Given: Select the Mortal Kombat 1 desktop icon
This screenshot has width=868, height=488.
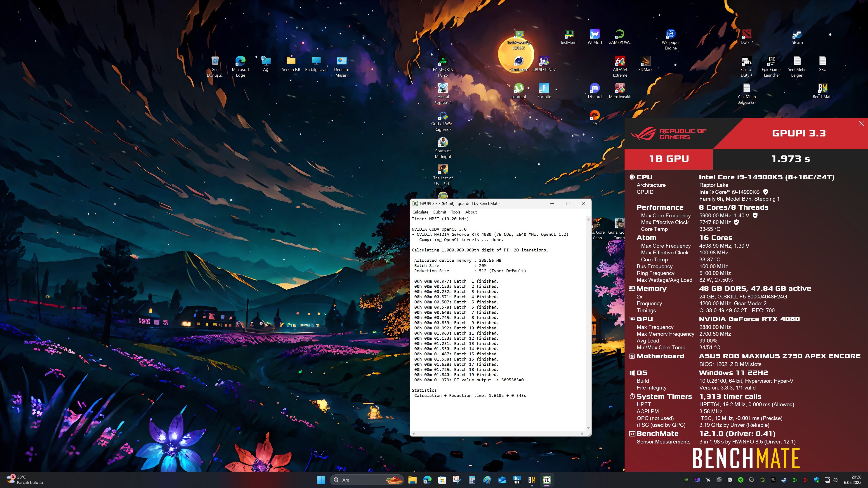Looking at the screenshot, I should [x=443, y=94].
